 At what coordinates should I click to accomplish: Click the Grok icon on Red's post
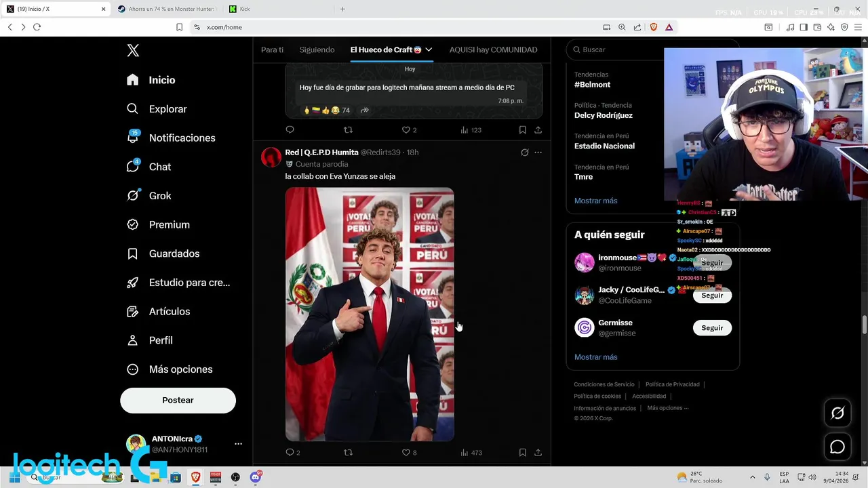[524, 152]
